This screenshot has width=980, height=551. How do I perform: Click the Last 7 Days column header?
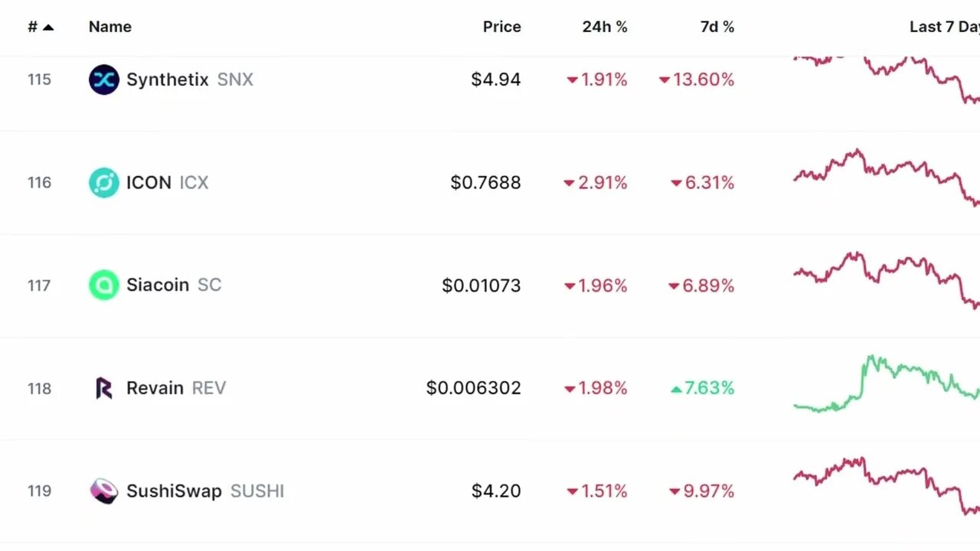tap(943, 27)
